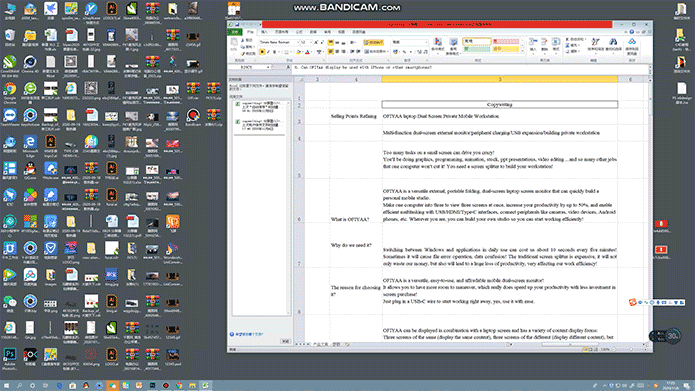This screenshot has height=391, width=695.
Task: Click the Sort and Filter icon
Action: tap(595, 42)
